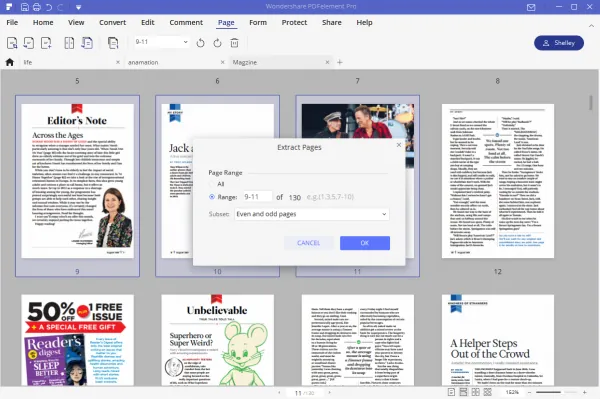This screenshot has height=399, width=600.
Task: Click OK in Extract Pages dialog
Action: point(365,243)
